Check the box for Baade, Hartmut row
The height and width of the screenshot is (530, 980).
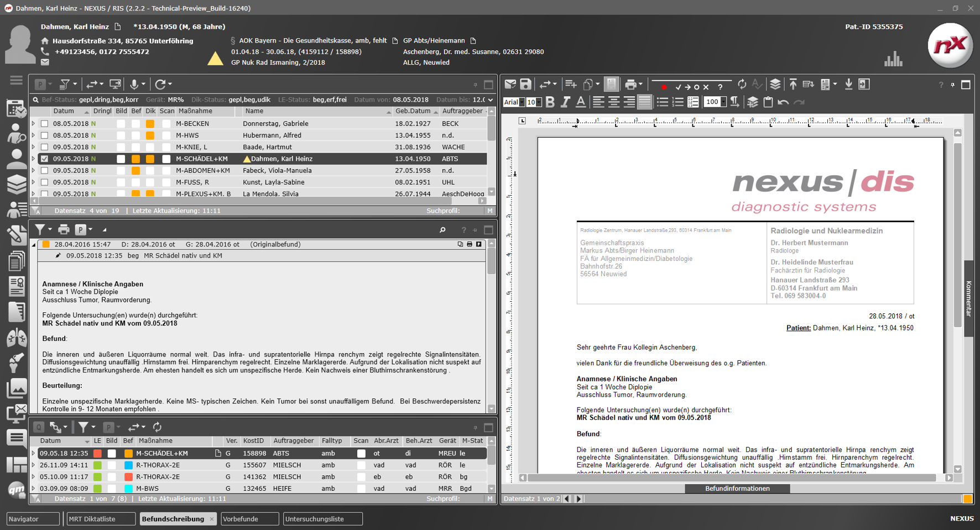(x=45, y=147)
